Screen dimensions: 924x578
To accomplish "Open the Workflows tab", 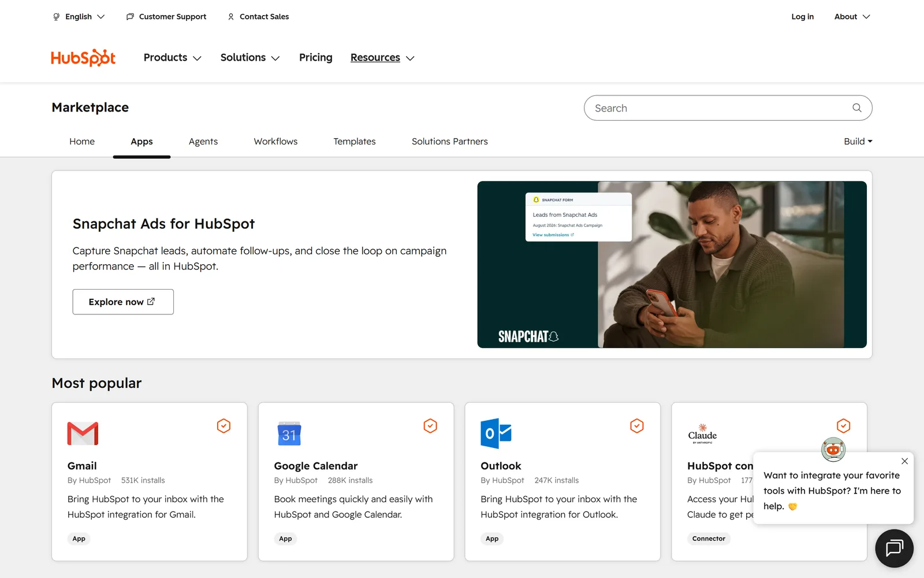I will coord(275,142).
